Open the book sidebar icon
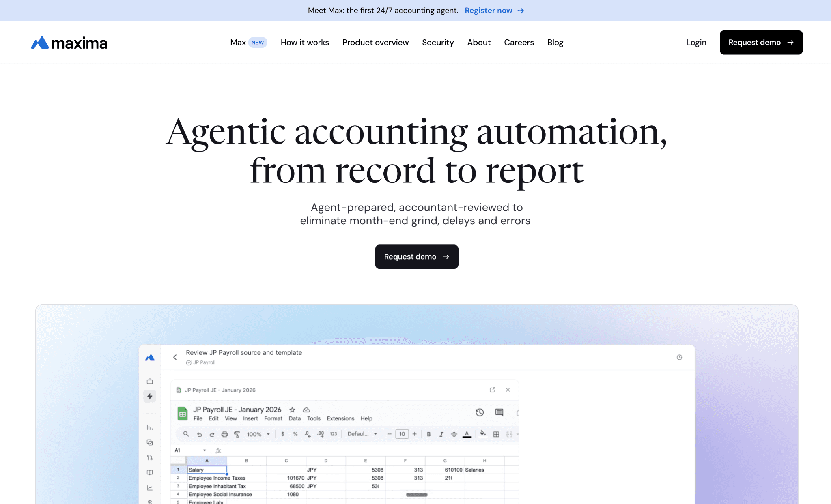The image size is (831, 504). (150, 472)
